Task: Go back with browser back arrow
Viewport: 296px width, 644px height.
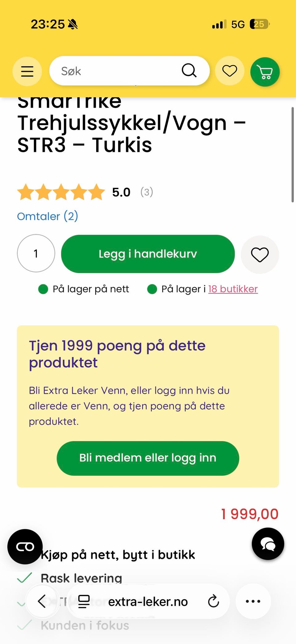Action: click(42, 601)
